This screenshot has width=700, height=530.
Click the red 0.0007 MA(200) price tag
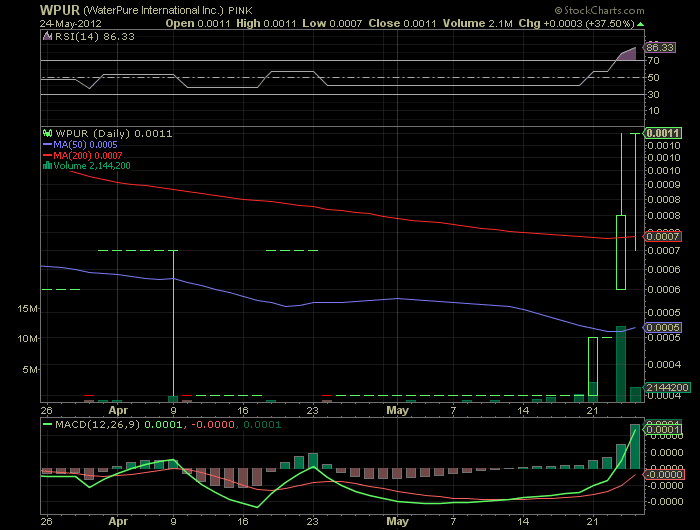(662, 237)
